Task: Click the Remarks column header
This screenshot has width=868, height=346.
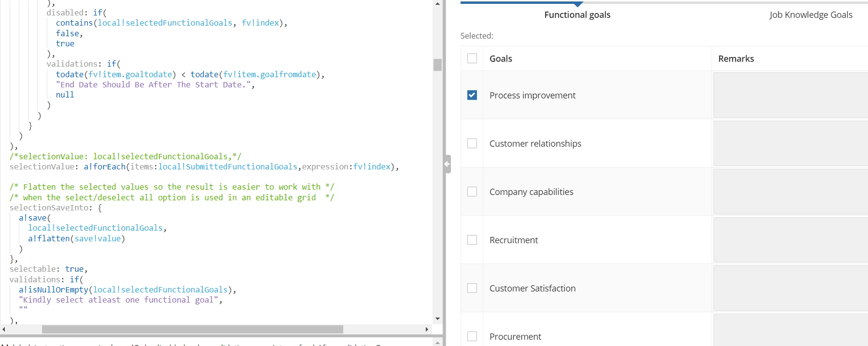Action: point(736,58)
